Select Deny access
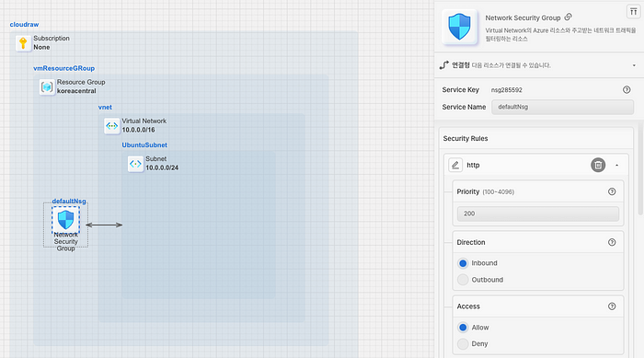Image resolution: width=644 pixels, height=358 pixels. (463, 344)
